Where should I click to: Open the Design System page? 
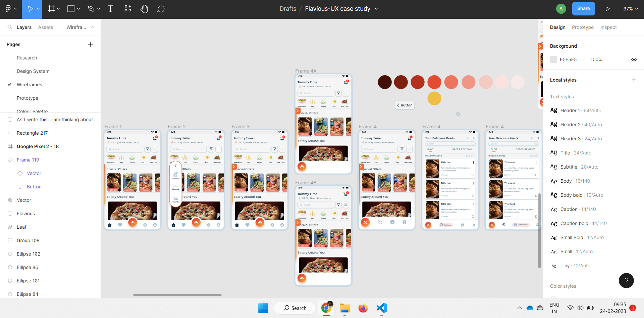point(33,71)
